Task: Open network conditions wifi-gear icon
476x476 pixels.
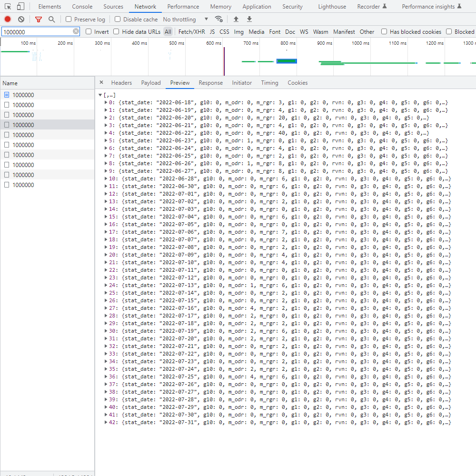Action: [x=218, y=20]
